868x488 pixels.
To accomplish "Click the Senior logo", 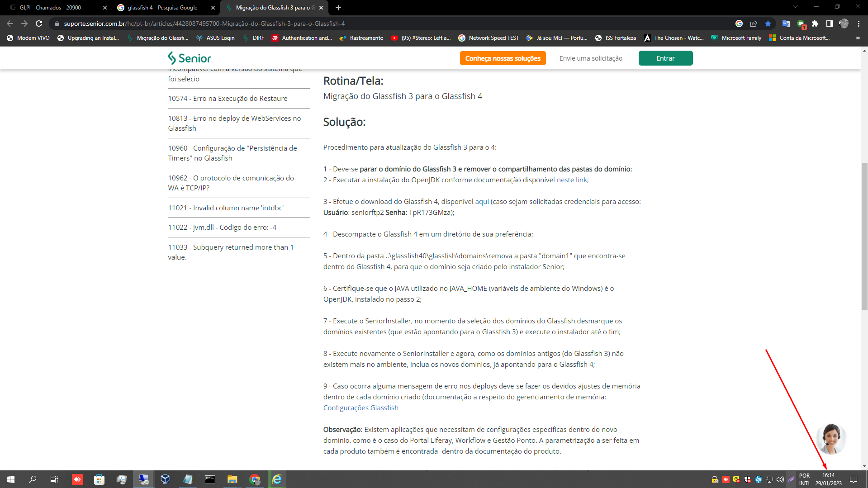I will (190, 58).
